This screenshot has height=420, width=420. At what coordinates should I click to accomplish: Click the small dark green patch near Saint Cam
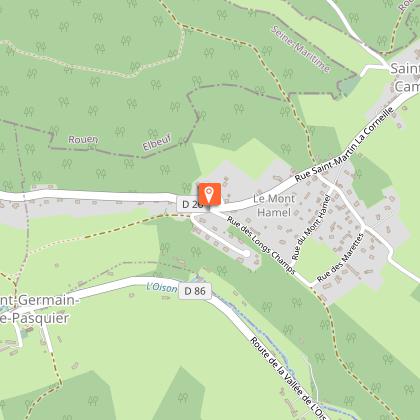[350, 86]
